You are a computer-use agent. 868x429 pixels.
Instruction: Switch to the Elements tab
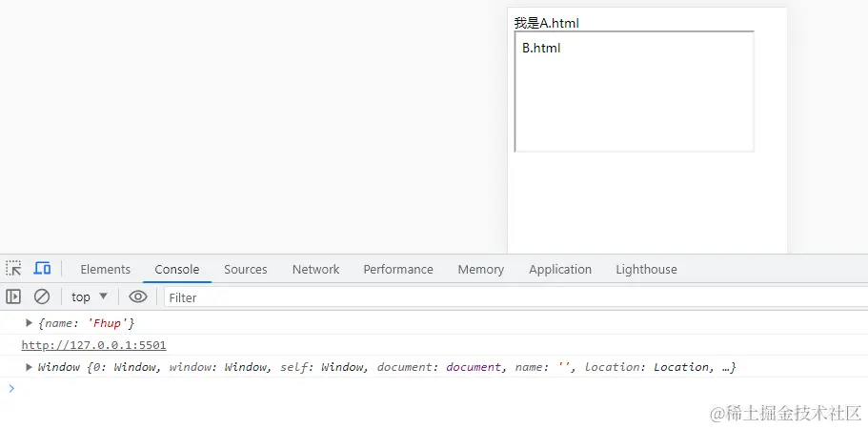tap(105, 270)
